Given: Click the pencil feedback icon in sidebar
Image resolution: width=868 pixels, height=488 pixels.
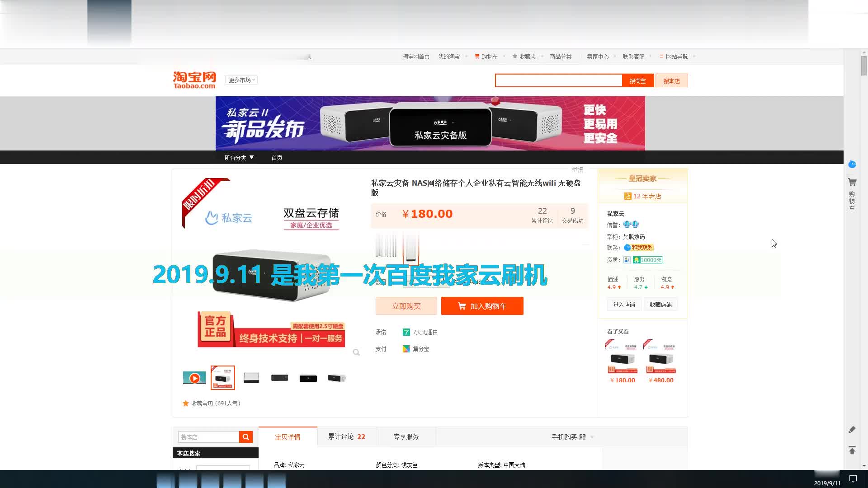Looking at the screenshot, I should [x=852, y=430].
